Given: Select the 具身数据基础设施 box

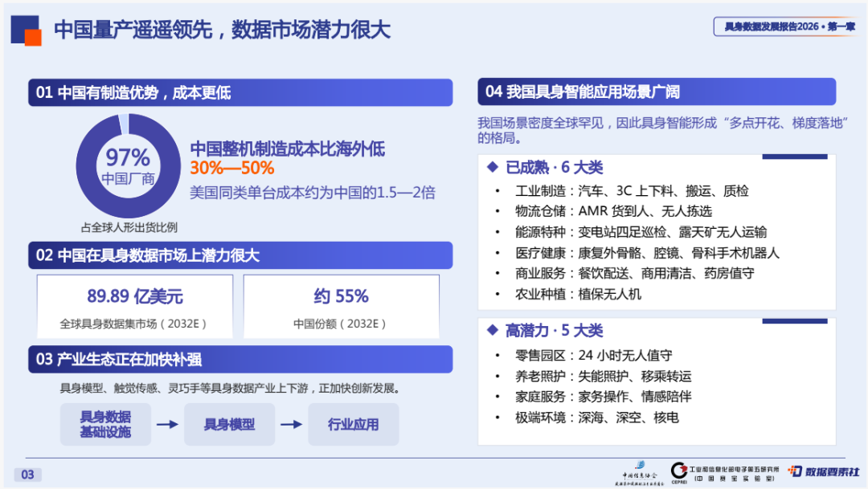Looking at the screenshot, I should coord(105,424).
